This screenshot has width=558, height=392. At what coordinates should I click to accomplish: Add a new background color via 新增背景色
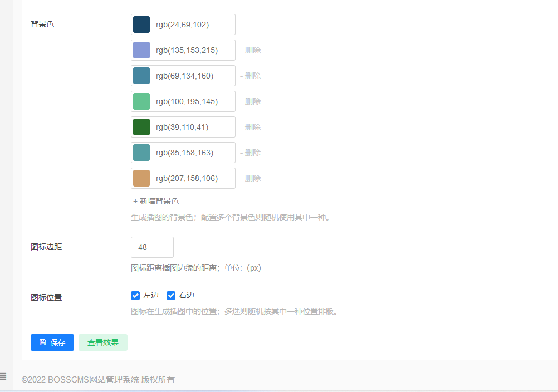pos(156,201)
